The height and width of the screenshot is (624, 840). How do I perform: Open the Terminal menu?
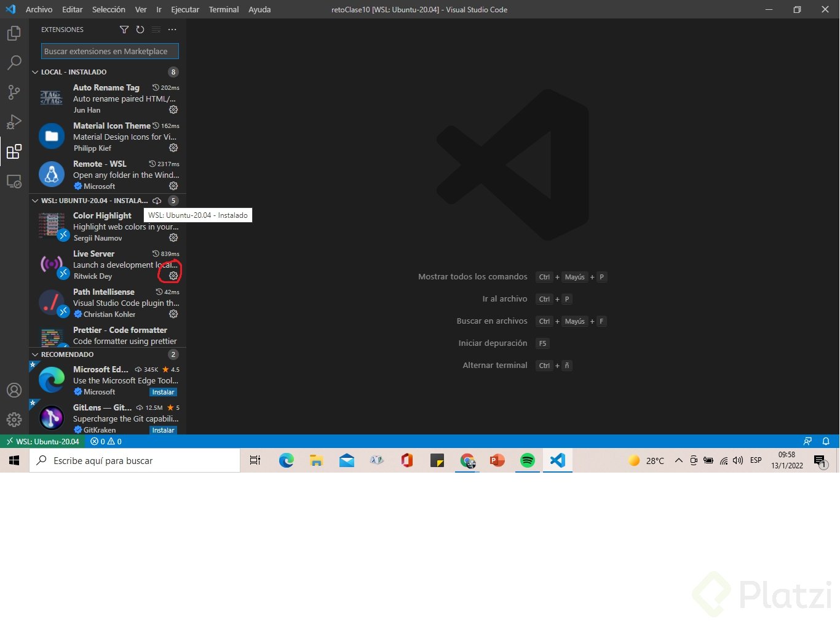coord(224,9)
